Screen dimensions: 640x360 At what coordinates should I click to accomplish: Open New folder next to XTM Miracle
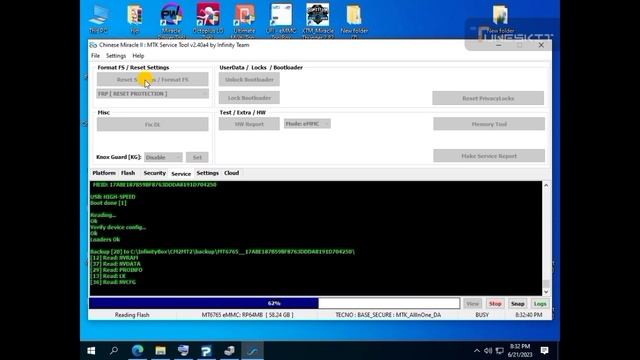(x=354, y=20)
